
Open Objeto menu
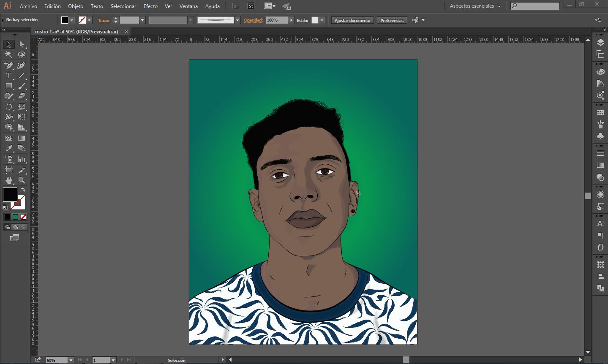pos(76,6)
